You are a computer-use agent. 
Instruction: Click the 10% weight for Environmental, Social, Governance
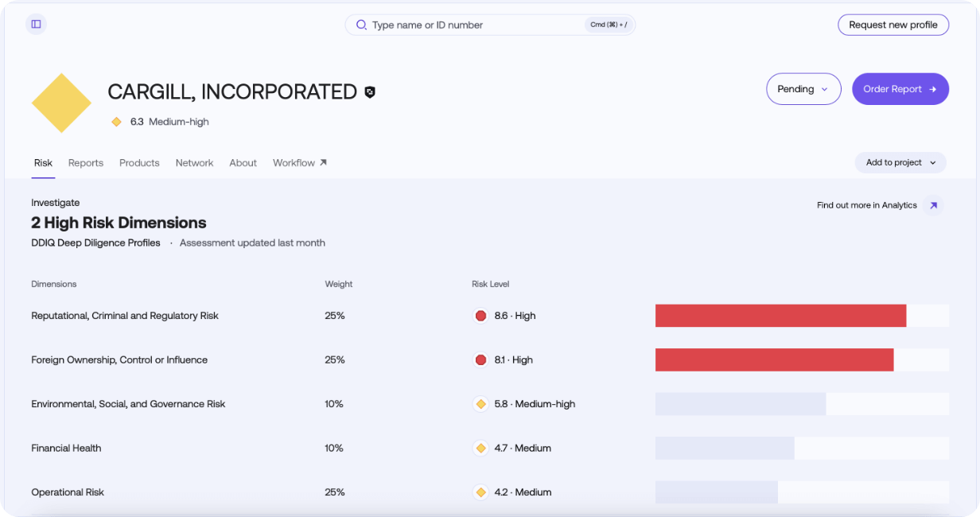(x=334, y=404)
